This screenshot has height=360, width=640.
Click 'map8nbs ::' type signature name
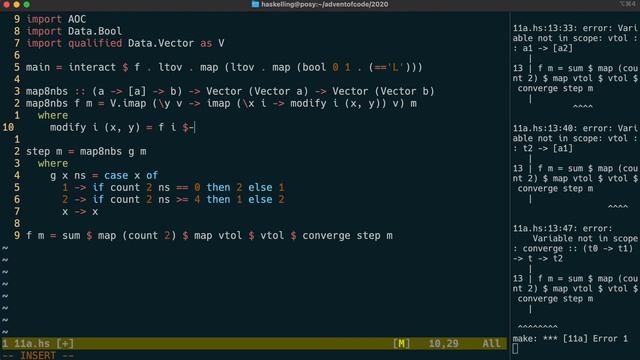[56, 91]
